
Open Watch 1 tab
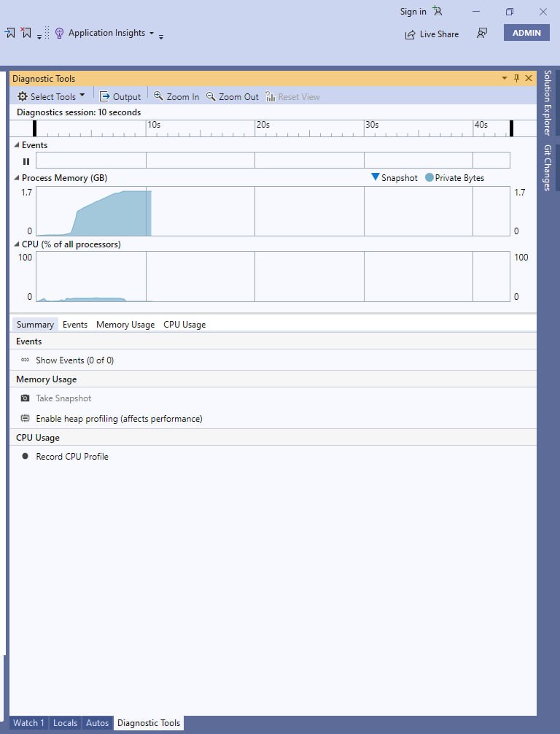[x=28, y=723]
